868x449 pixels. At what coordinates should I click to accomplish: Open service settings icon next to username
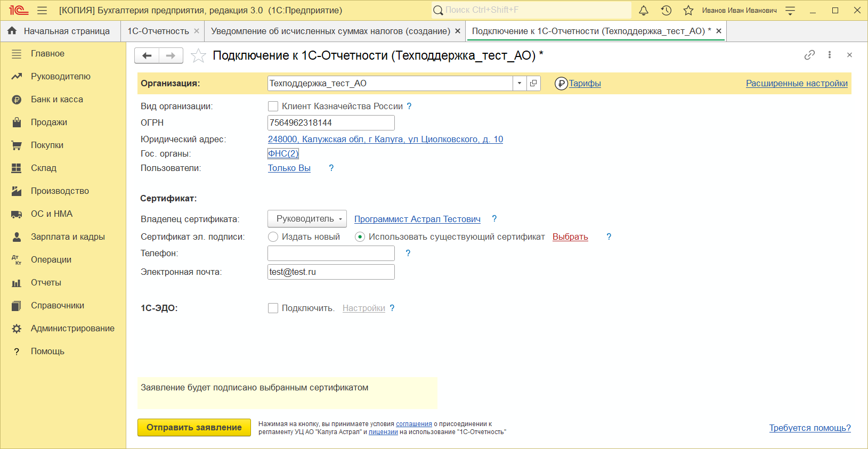point(790,10)
